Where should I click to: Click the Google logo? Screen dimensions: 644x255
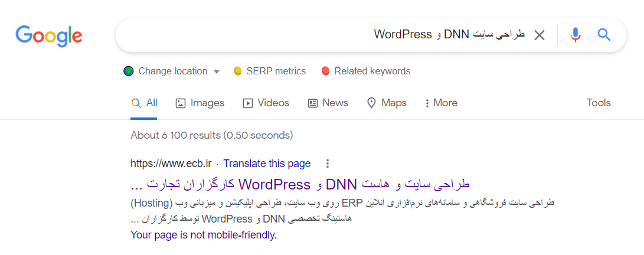click(49, 36)
